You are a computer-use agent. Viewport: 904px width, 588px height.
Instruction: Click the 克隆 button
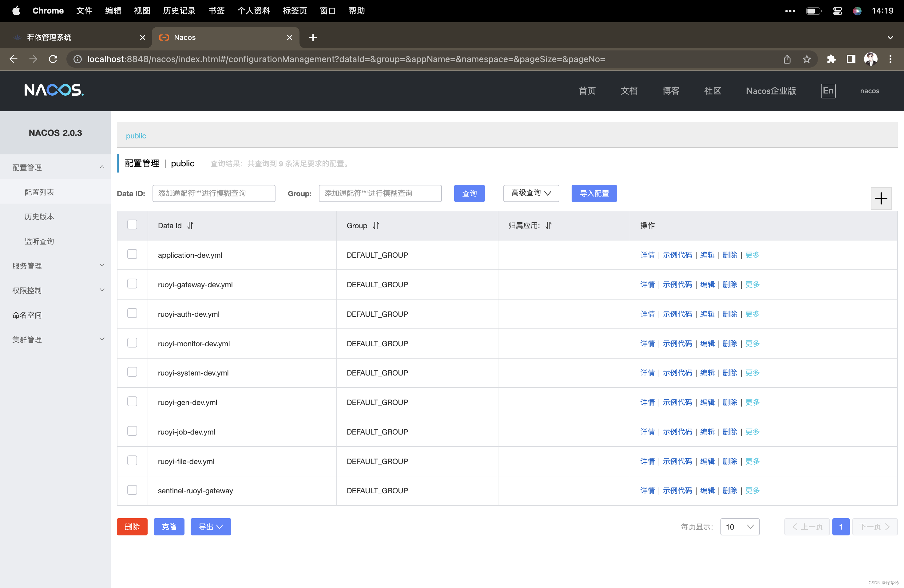click(x=169, y=527)
